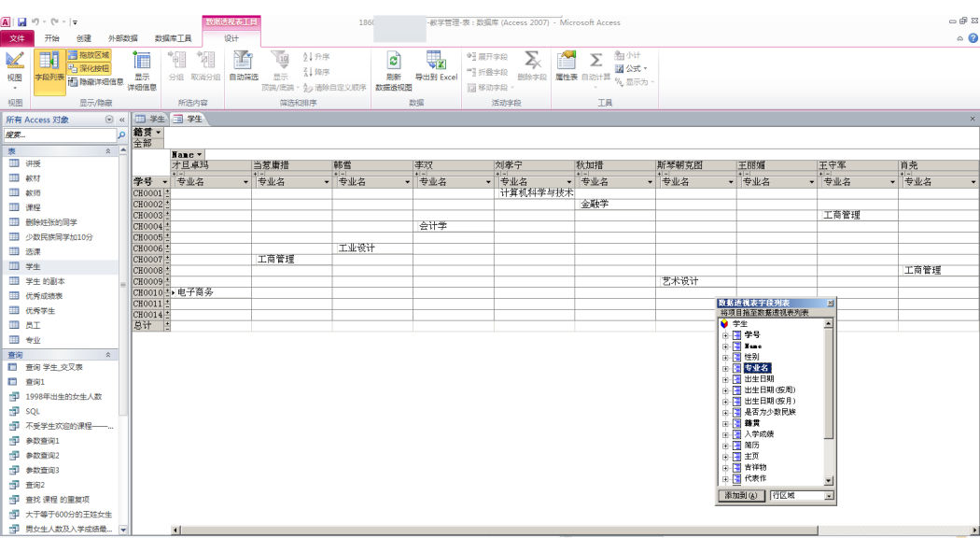Click 小计 subtotal icon

(x=627, y=55)
